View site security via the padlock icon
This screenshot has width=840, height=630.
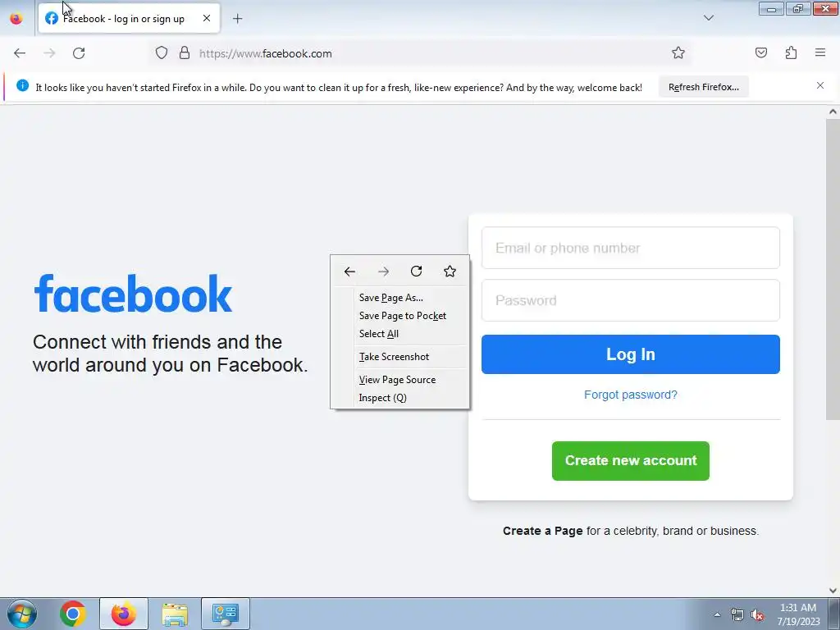(x=185, y=53)
